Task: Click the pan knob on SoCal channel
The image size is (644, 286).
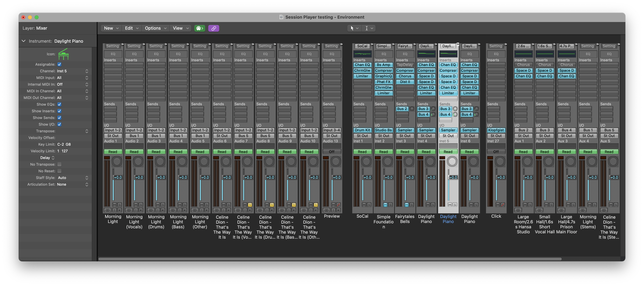Action: 366,161
